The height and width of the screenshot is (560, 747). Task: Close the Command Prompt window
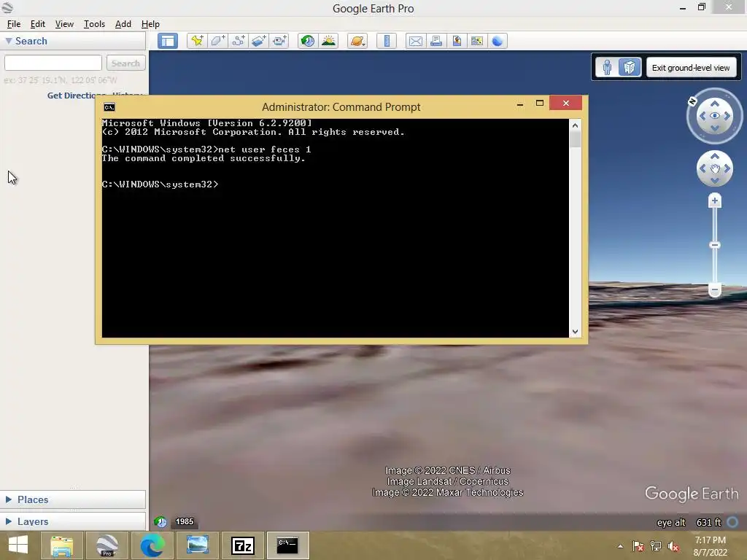pos(565,103)
